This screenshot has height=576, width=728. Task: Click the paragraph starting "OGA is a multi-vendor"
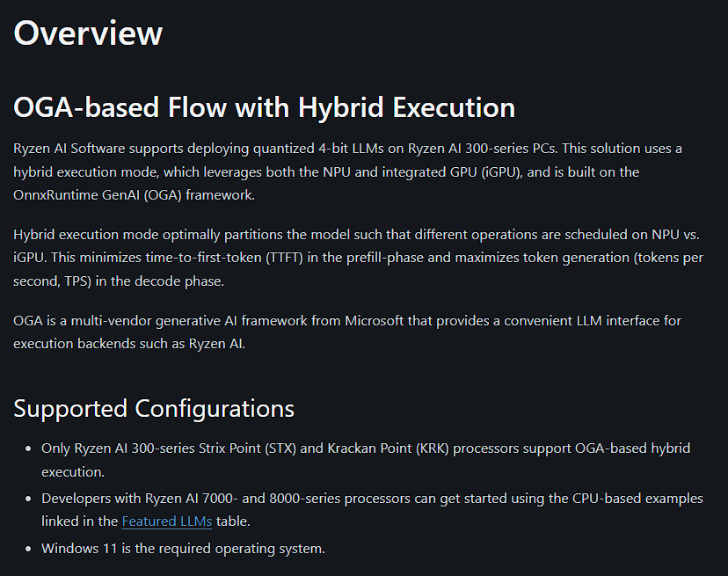point(347,332)
